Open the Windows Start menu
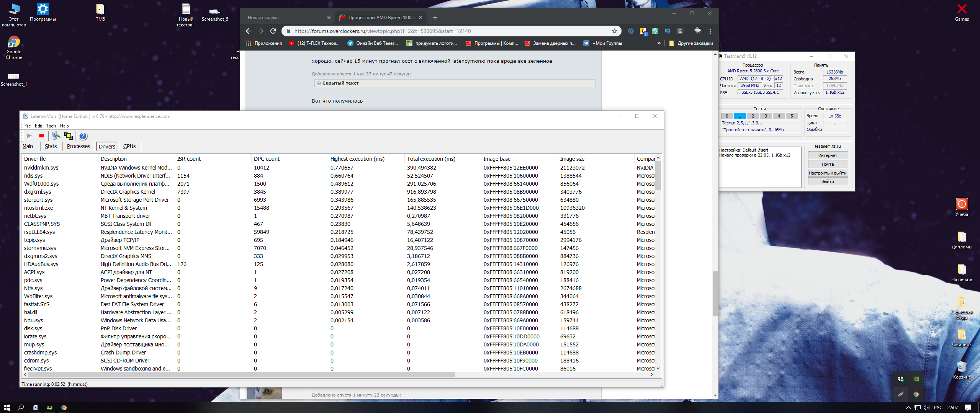This screenshot has height=413, width=980. pyautogui.click(x=7, y=408)
